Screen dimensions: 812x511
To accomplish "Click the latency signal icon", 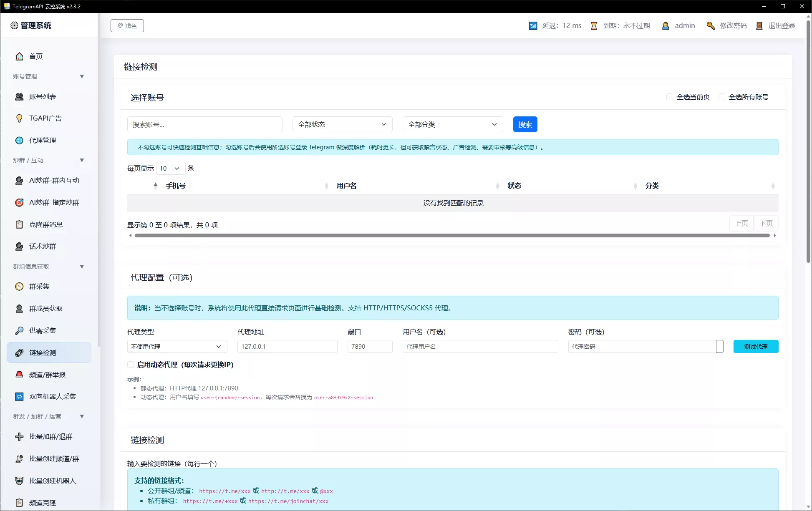I will pos(533,26).
